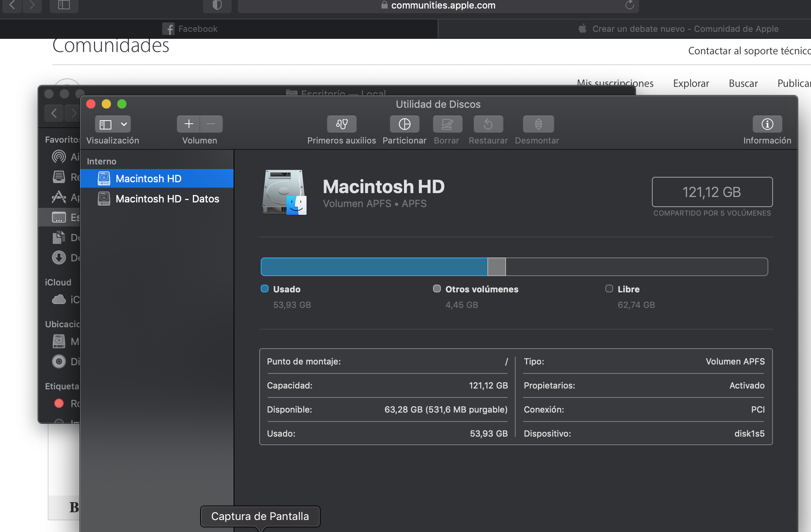The width and height of the screenshot is (811, 532).
Task: Click the Visualización sidebar layout button
Action: click(x=106, y=124)
